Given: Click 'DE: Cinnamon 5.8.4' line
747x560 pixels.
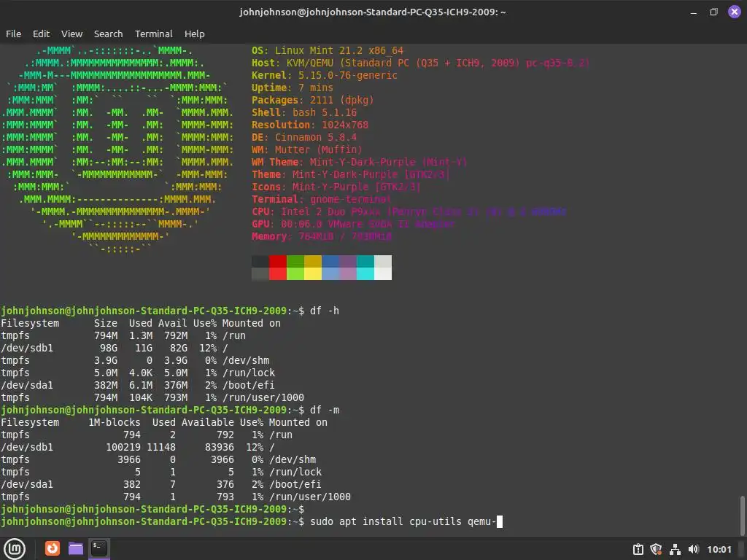Looking at the screenshot, I should click(x=304, y=137).
